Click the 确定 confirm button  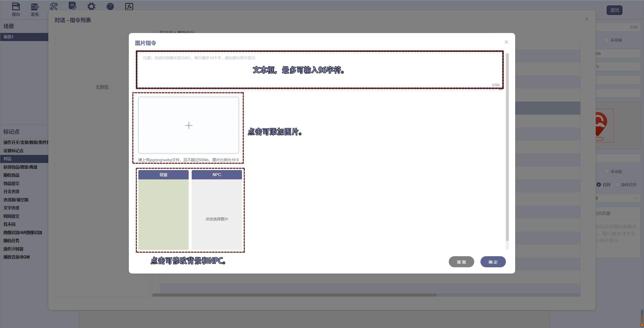[x=493, y=262]
